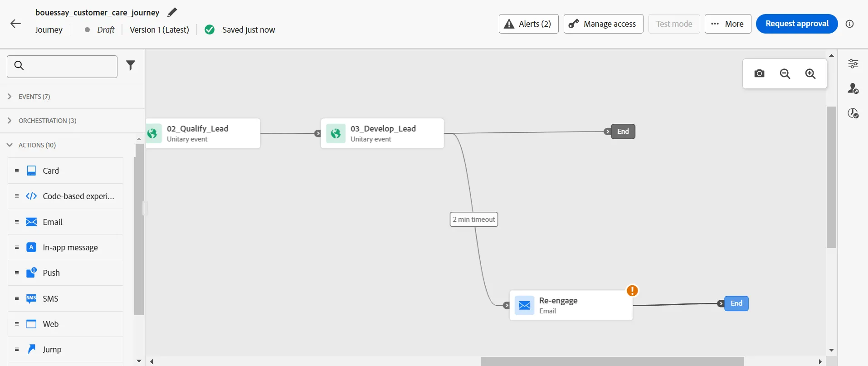868x366 pixels.
Task: Click the filter funnel icon
Action: pos(131,66)
